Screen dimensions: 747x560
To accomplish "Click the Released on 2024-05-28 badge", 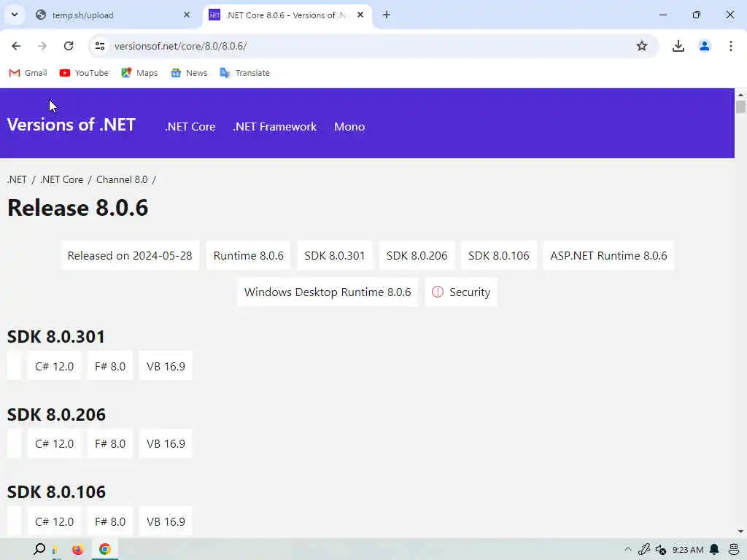I will [x=130, y=256].
